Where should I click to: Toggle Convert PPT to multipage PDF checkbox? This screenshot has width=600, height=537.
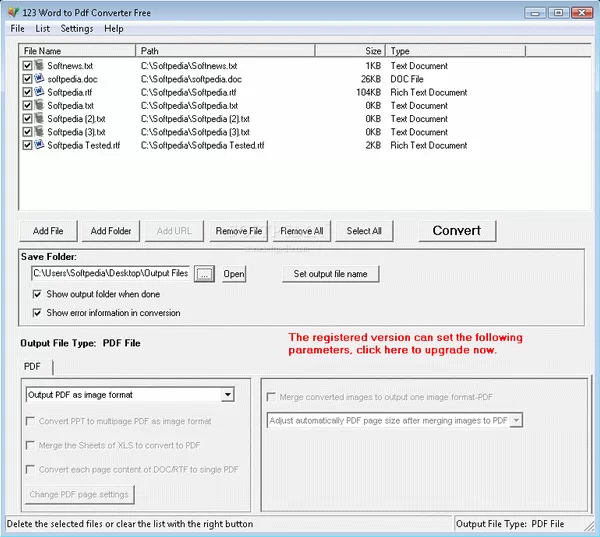(x=30, y=421)
